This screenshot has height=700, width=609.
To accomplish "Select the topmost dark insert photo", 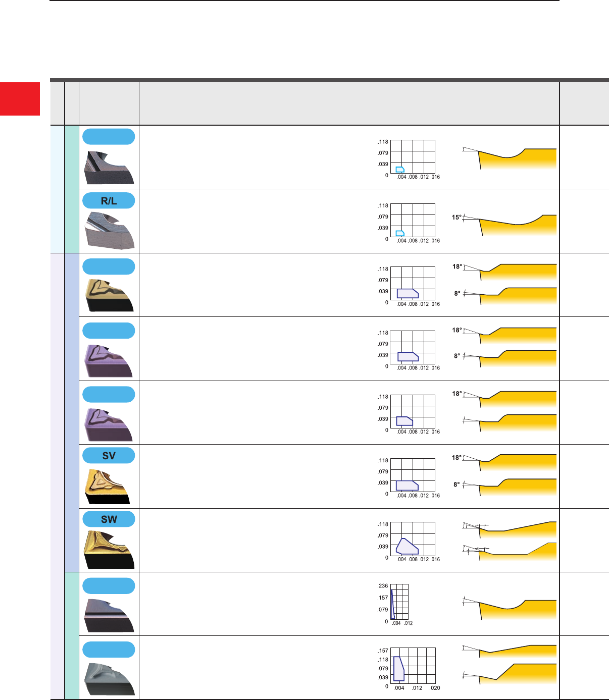I will (109, 167).
